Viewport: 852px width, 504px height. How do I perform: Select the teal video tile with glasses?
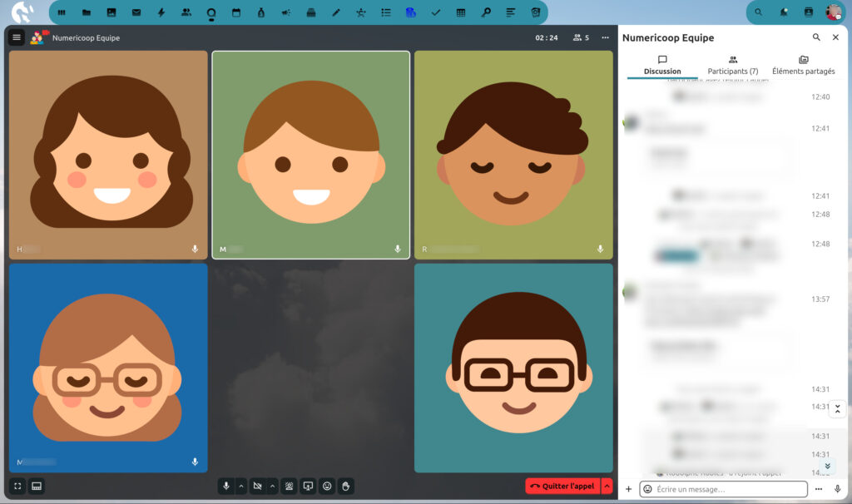(513, 368)
